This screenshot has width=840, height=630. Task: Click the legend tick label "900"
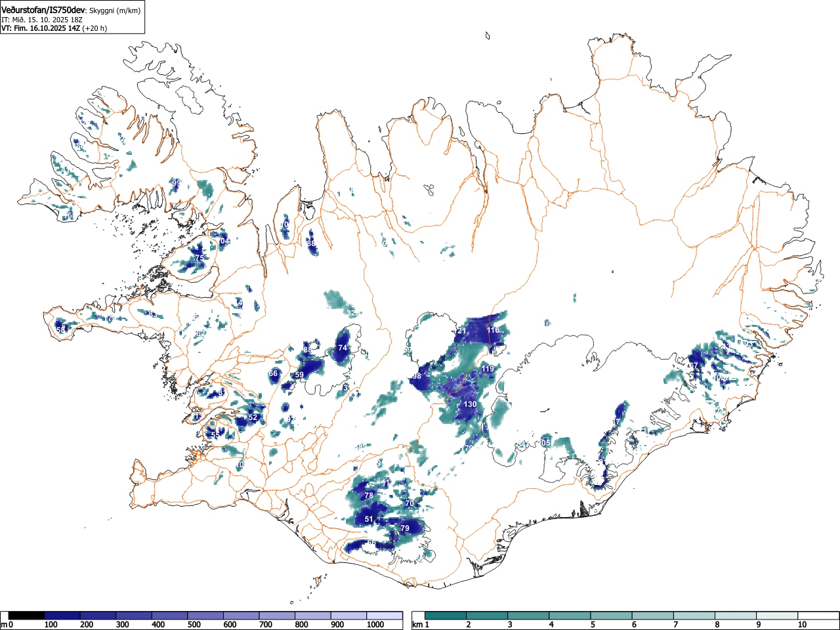click(x=337, y=625)
